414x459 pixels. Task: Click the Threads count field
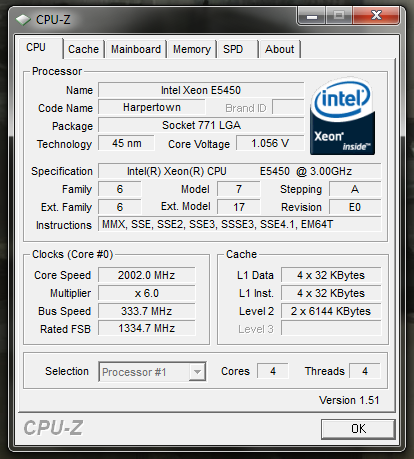pos(365,371)
